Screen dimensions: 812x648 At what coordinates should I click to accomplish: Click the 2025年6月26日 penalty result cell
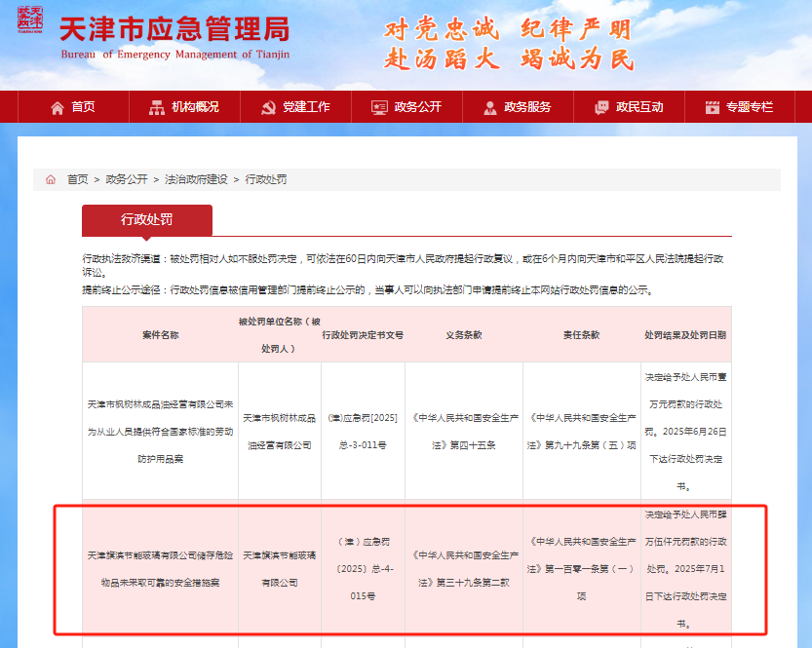pos(685,431)
